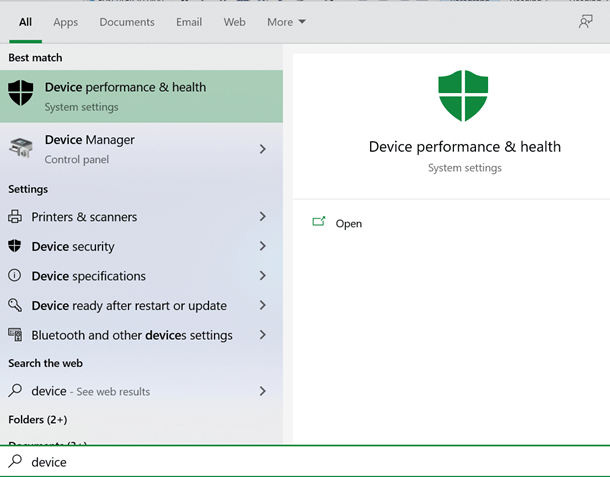
Task: Select device - See web results
Action: pyautogui.click(x=141, y=391)
